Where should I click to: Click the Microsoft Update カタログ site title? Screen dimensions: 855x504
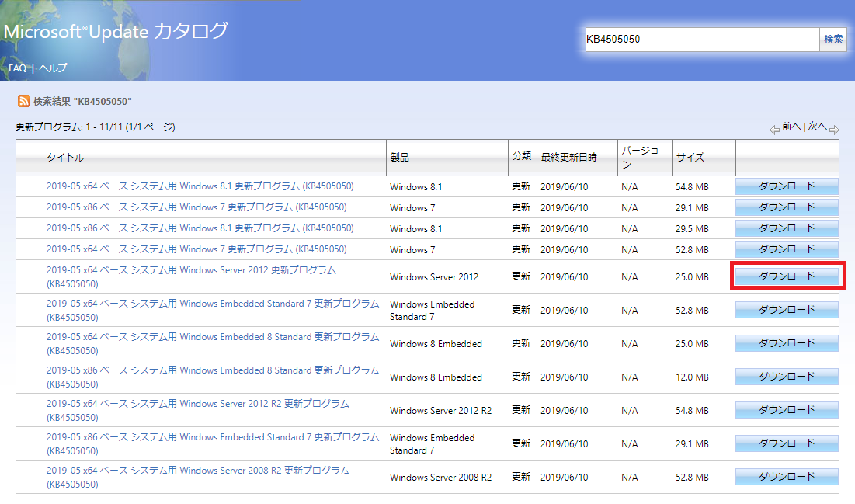point(116,31)
